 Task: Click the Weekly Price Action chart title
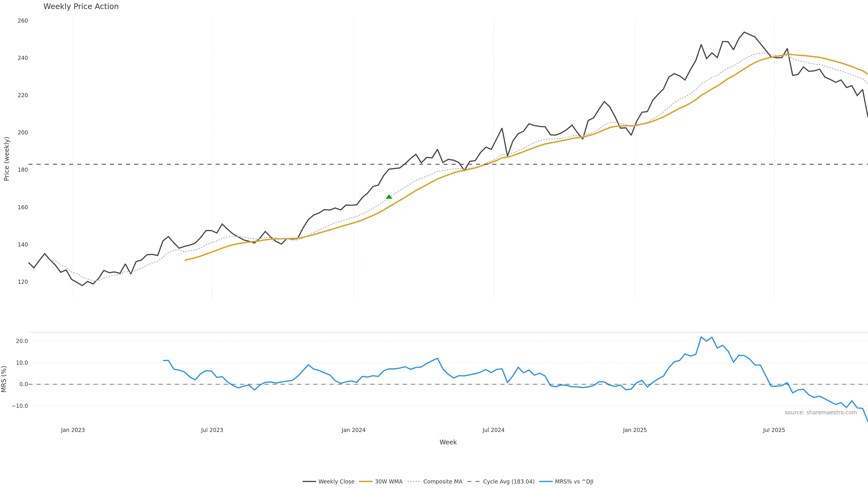coord(81,6)
